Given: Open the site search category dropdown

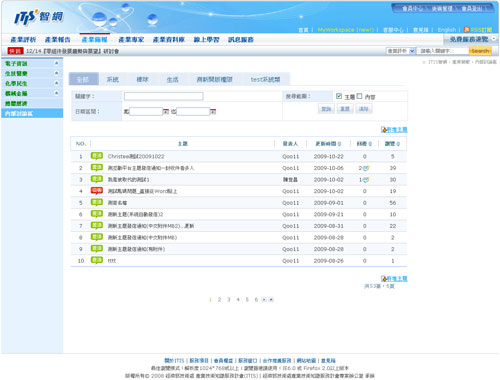Looking at the screenshot, I should pyautogui.click(x=401, y=51).
